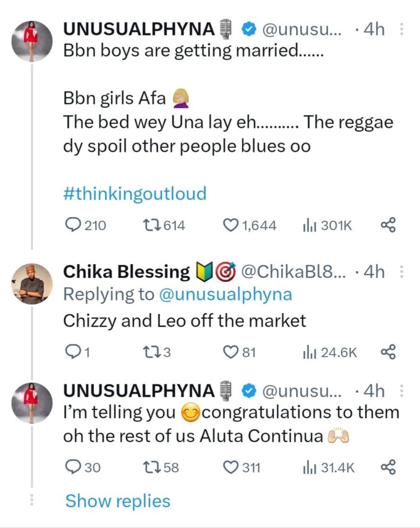Like the tweet with 1,644 likes

click(231, 226)
